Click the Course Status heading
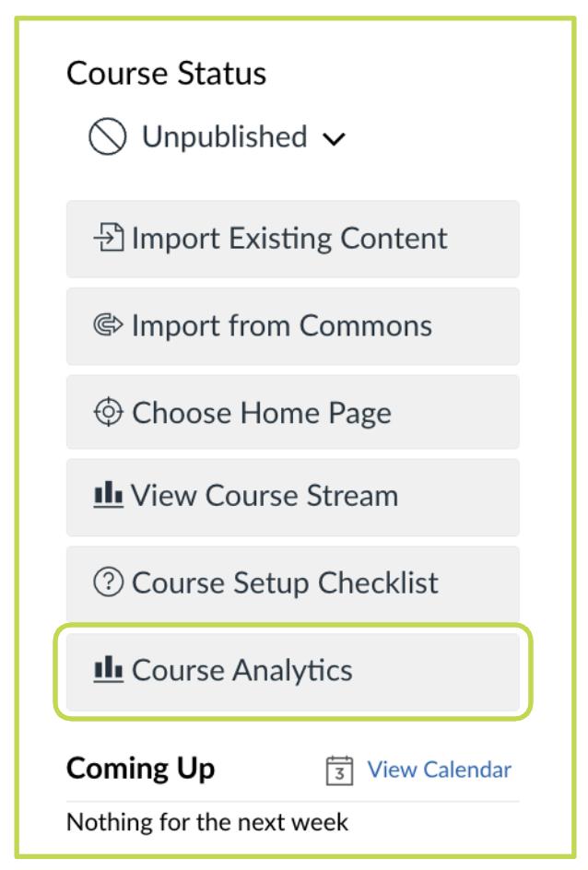The height and width of the screenshot is (870, 588). [167, 76]
